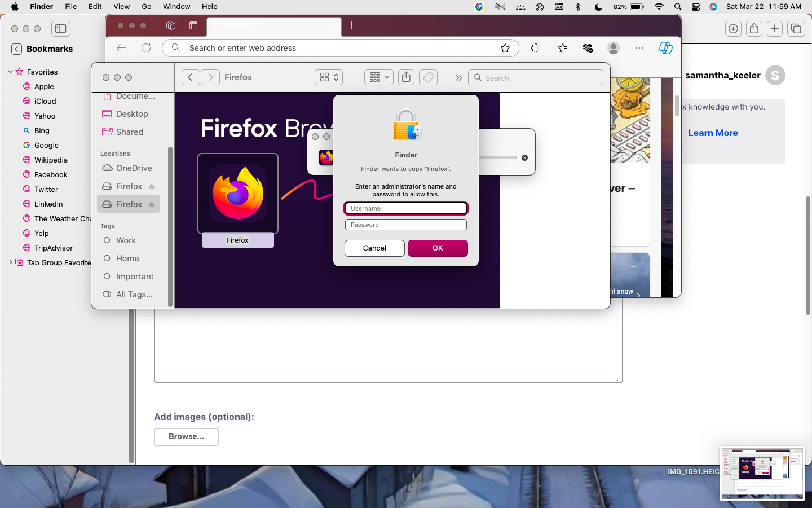Open Control Center in menu bar
The width and height of the screenshot is (812, 508).
coord(696,7)
